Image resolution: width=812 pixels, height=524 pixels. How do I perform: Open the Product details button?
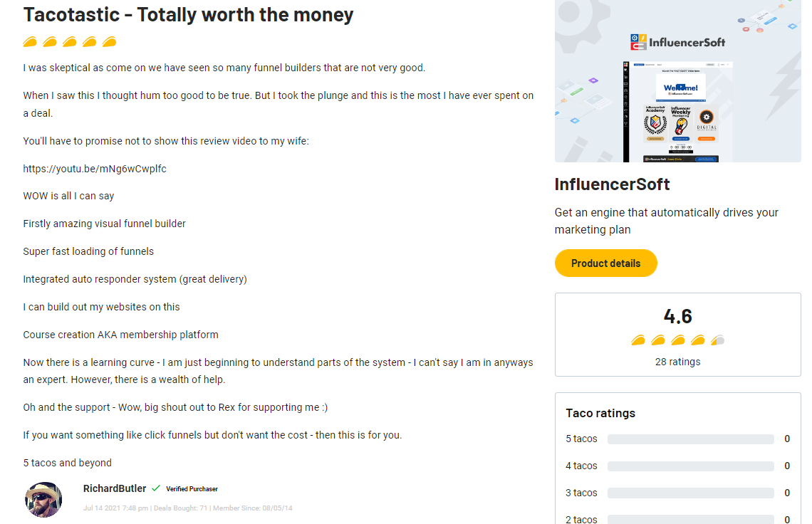click(605, 263)
